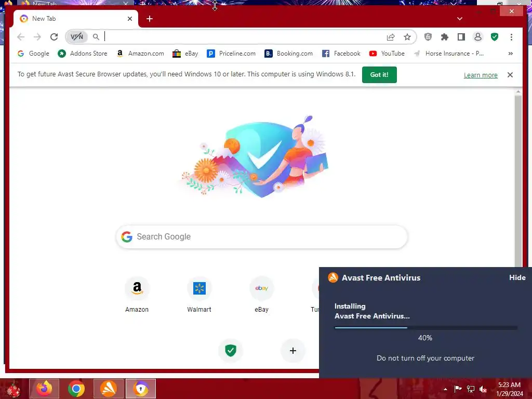Expand the hidden bookmarks chevron
Viewport: 532px width, 399px height.
coord(510,54)
